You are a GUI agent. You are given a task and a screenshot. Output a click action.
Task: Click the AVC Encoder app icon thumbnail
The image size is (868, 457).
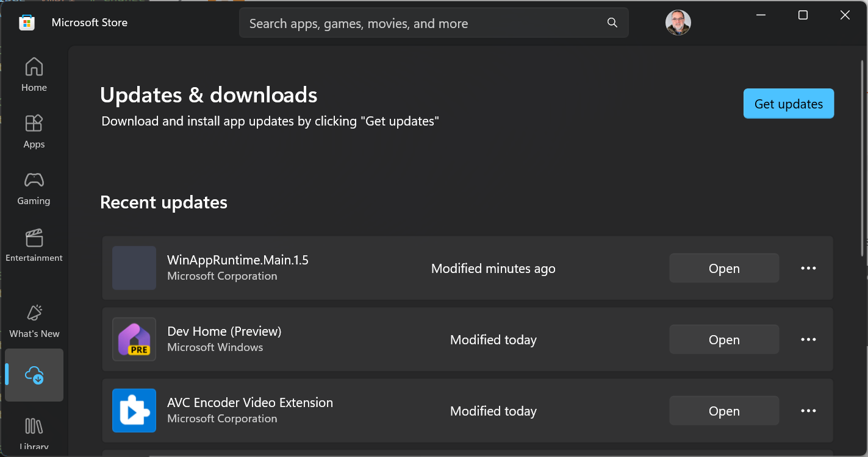coord(134,411)
